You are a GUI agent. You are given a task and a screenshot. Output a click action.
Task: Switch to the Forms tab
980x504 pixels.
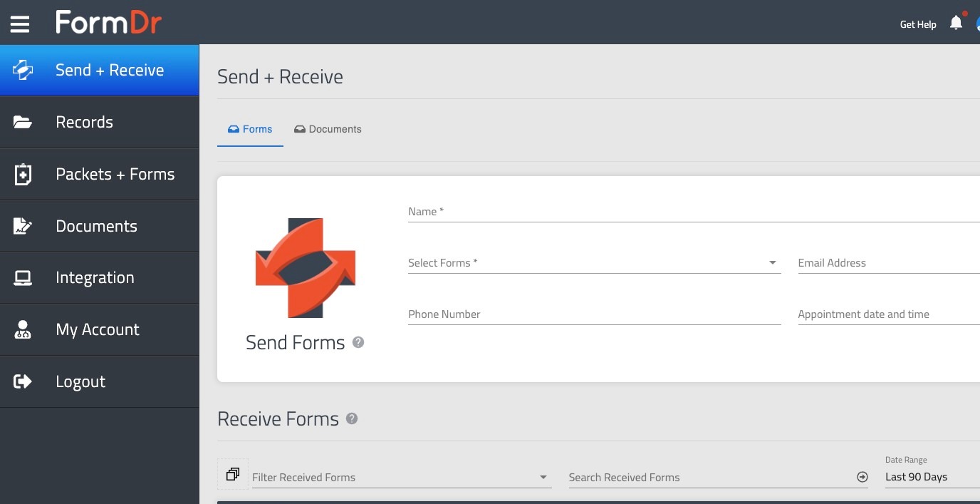click(250, 129)
